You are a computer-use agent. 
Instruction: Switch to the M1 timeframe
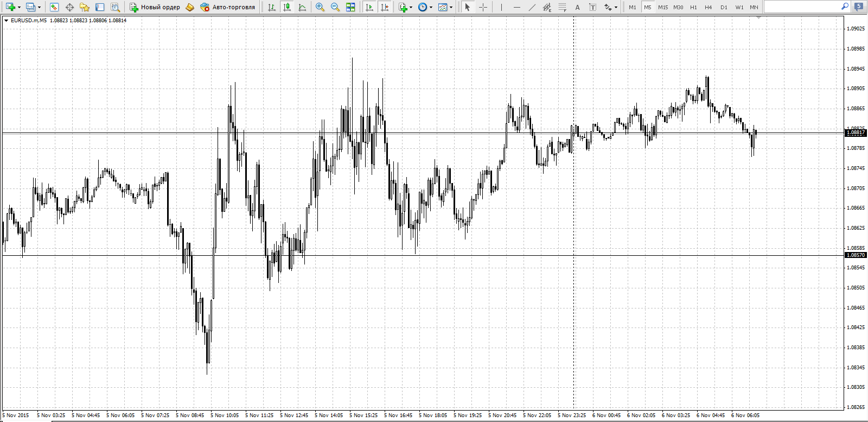pos(633,7)
